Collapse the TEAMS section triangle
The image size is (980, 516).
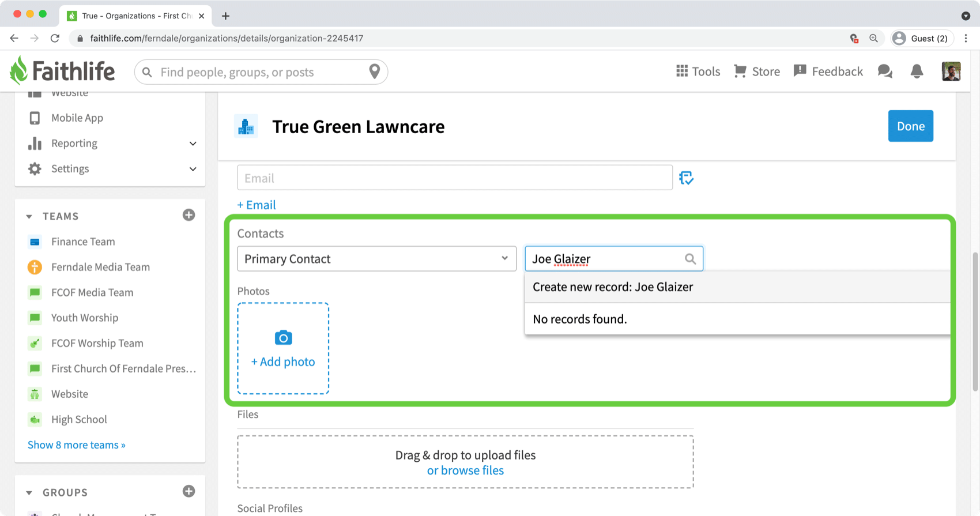click(x=29, y=216)
